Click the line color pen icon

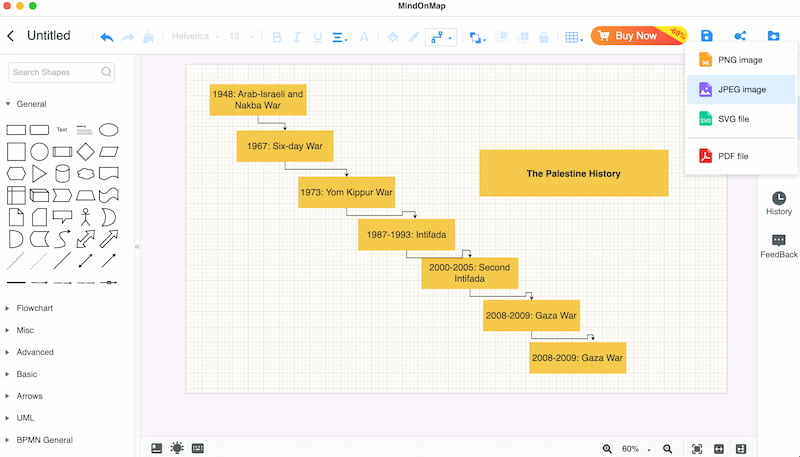pos(413,37)
